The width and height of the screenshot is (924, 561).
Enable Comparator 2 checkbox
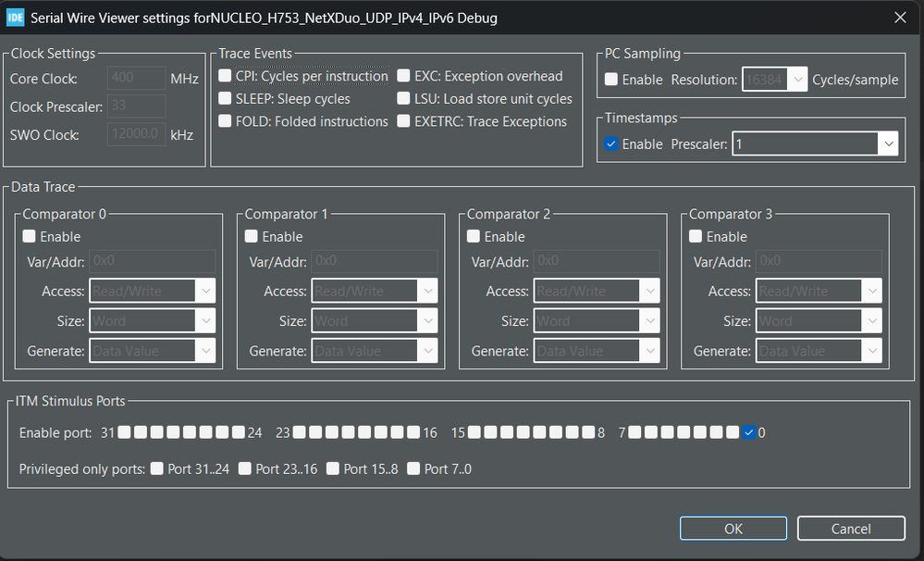474,237
